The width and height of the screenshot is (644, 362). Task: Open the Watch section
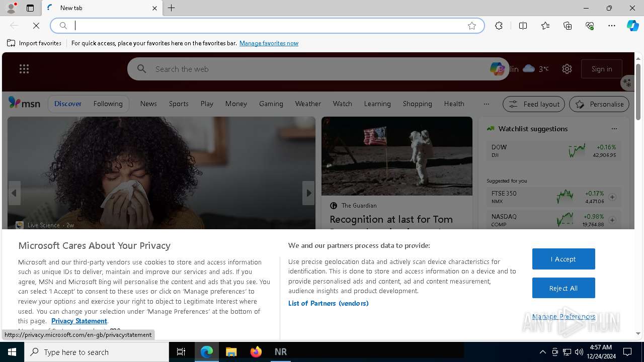point(343,104)
